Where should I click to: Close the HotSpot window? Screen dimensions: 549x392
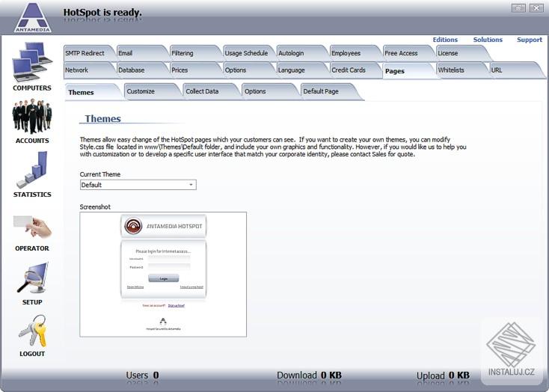tap(536, 7)
